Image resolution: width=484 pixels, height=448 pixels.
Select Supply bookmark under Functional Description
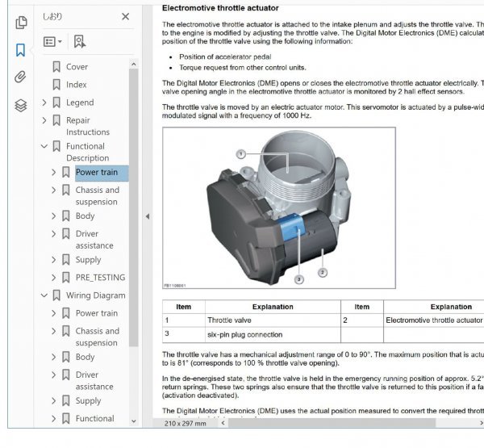click(88, 260)
